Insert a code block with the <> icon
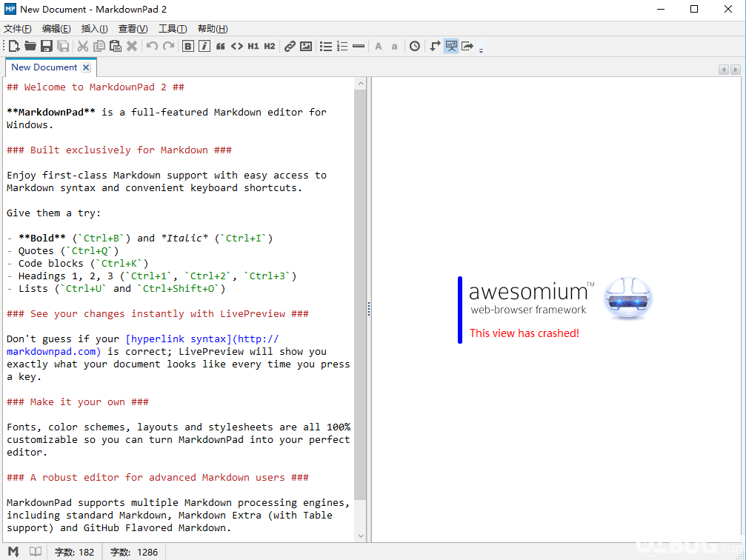Image resolution: width=746 pixels, height=560 pixels. [237, 46]
